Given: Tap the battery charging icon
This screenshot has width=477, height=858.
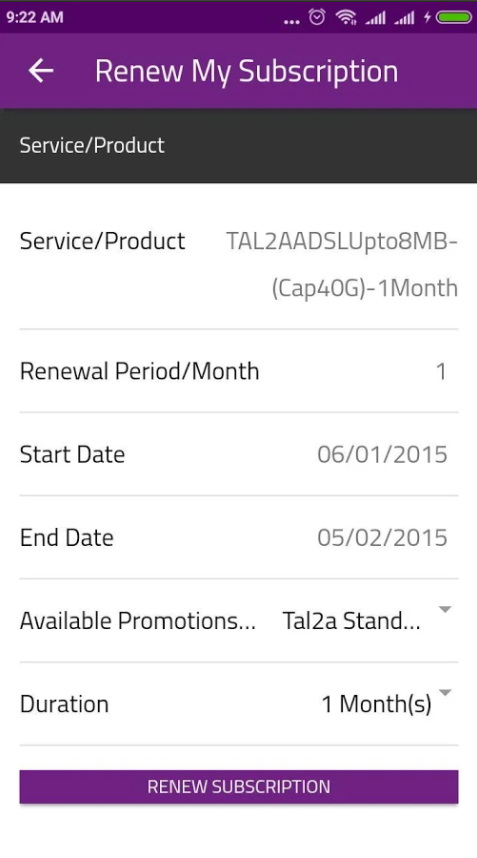Looking at the screenshot, I should [448, 18].
